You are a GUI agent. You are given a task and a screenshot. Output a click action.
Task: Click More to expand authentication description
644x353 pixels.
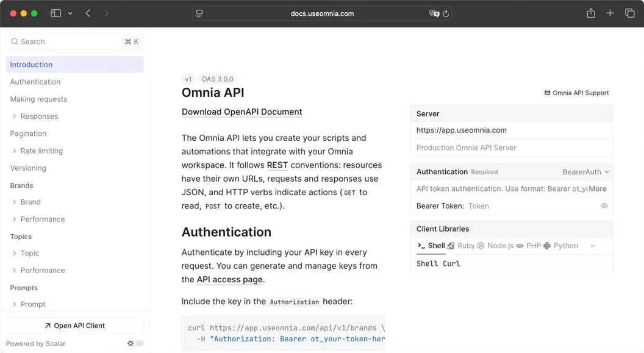pyautogui.click(x=598, y=189)
